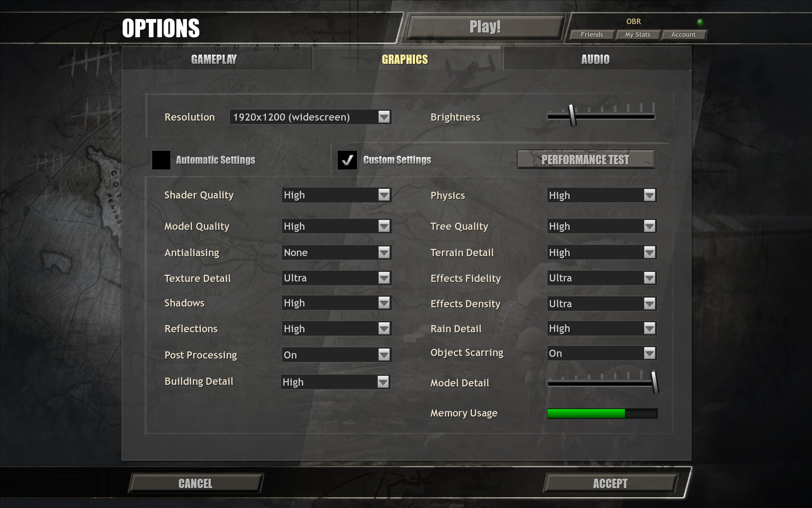
Task: Click the Shadows dropdown icon
Action: 385,303
